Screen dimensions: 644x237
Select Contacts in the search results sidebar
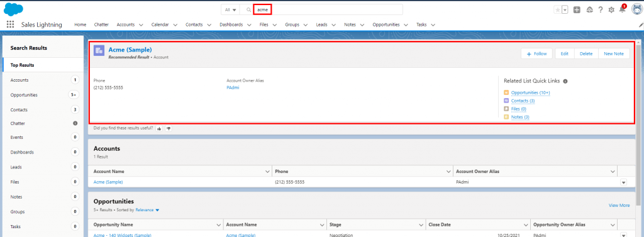(x=43, y=109)
